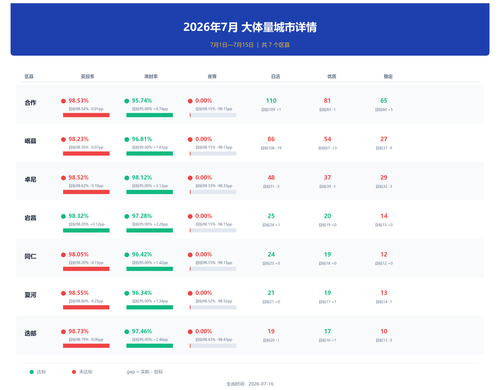500x390 pixels.
Task: Click the red value 81
Action: point(327,101)
